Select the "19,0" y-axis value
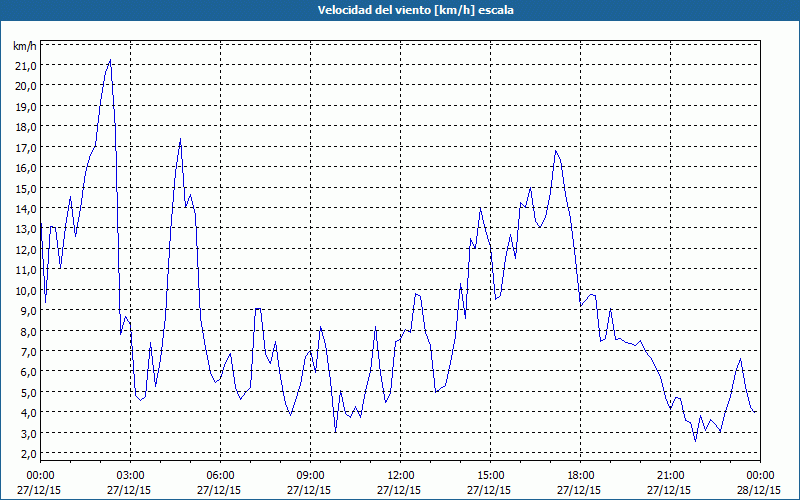Image resolution: width=800 pixels, height=500 pixels. 26,106
